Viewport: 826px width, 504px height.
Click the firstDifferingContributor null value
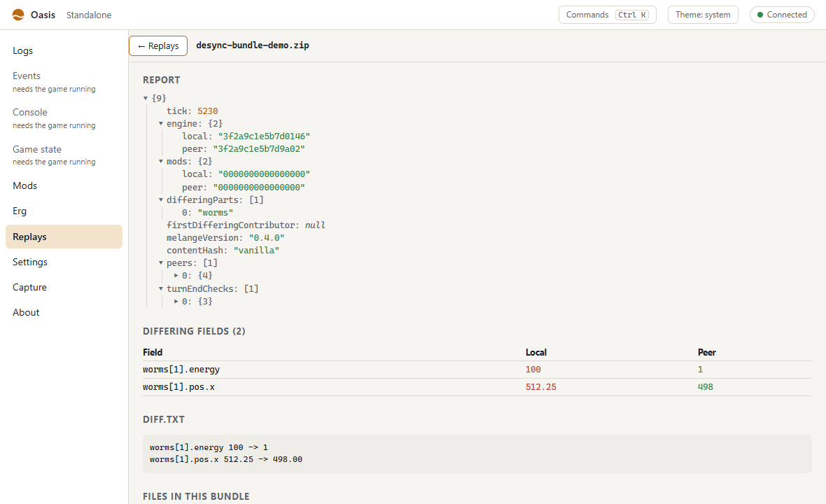click(315, 225)
